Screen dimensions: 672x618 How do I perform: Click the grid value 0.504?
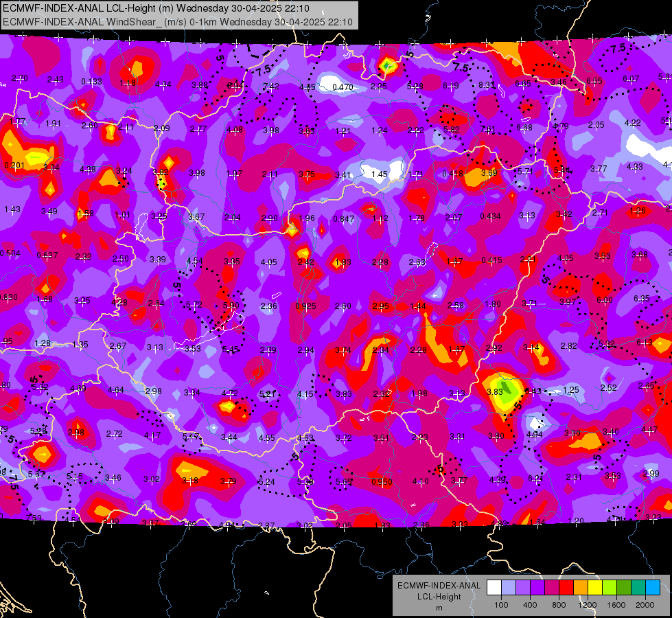[x=10, y=253]
